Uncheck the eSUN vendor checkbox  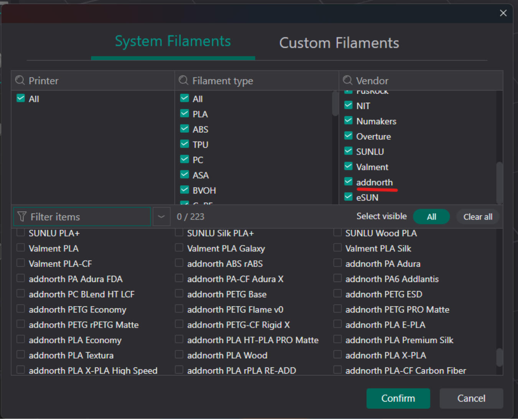[x=348, y=197]
